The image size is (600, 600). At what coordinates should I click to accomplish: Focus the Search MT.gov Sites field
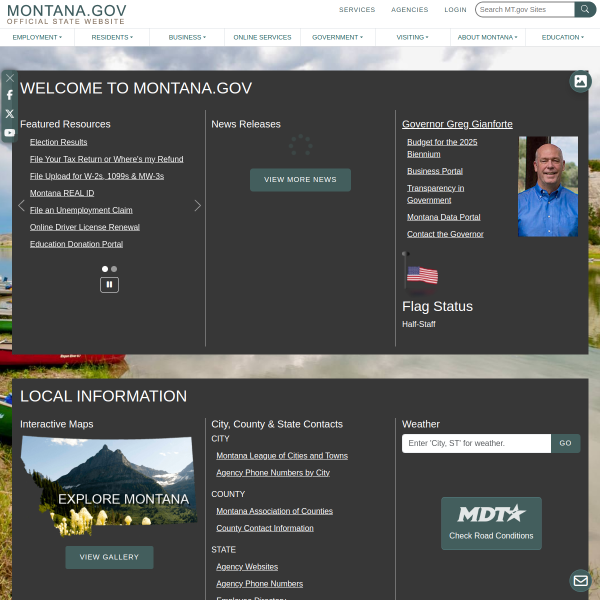(x=525, y=10)
